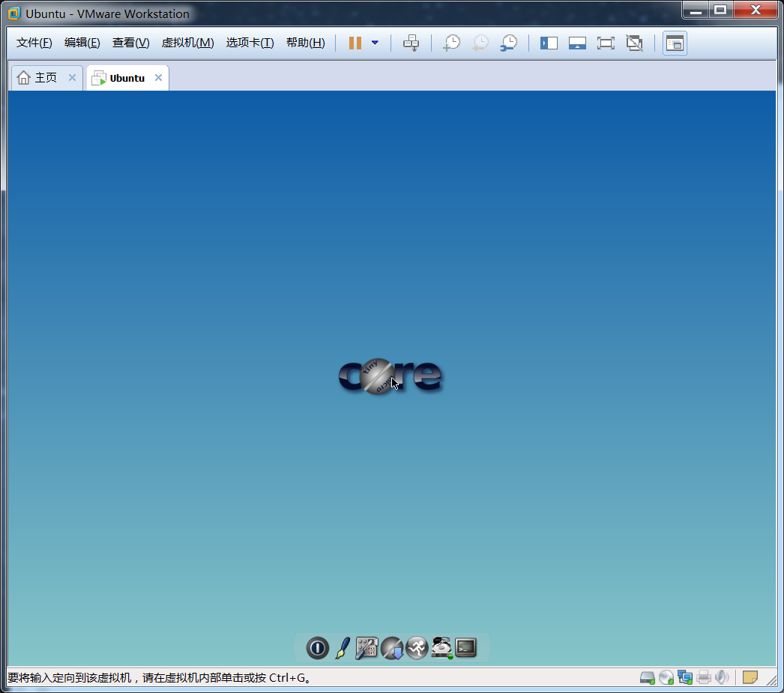The width and height of the screenshot is (784, 693).
Task: Toggle the library sidebar view
Action: [549, 43]
